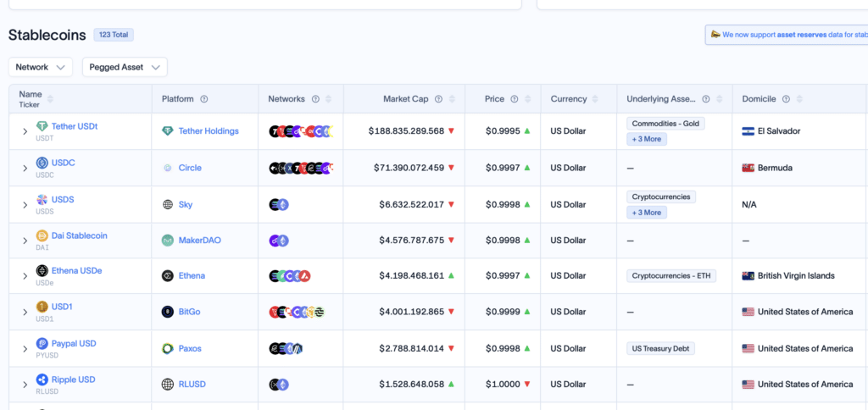Click the Domicile column info icon
Viewport: 868px width, 410px height.
(x=786, y=99)
